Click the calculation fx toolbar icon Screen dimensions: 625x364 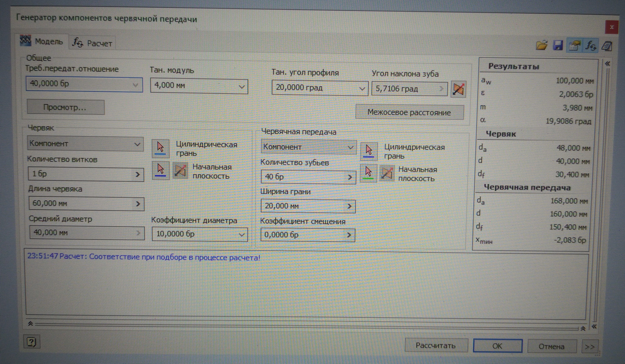591,46
